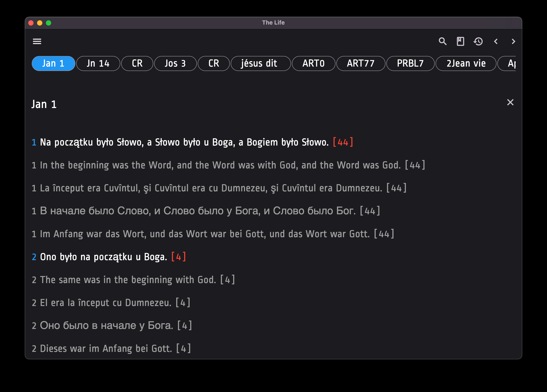The width and height of the screenshot is (547, 392).
Task: Click the English verse 1 text
Action: click(220, 165)
